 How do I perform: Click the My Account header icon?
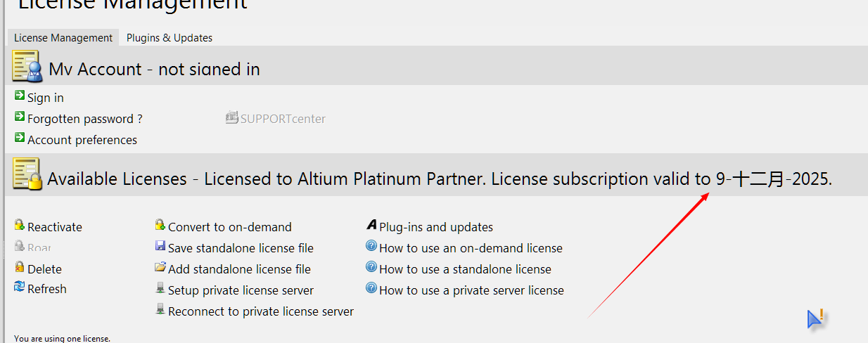[26, 67]
